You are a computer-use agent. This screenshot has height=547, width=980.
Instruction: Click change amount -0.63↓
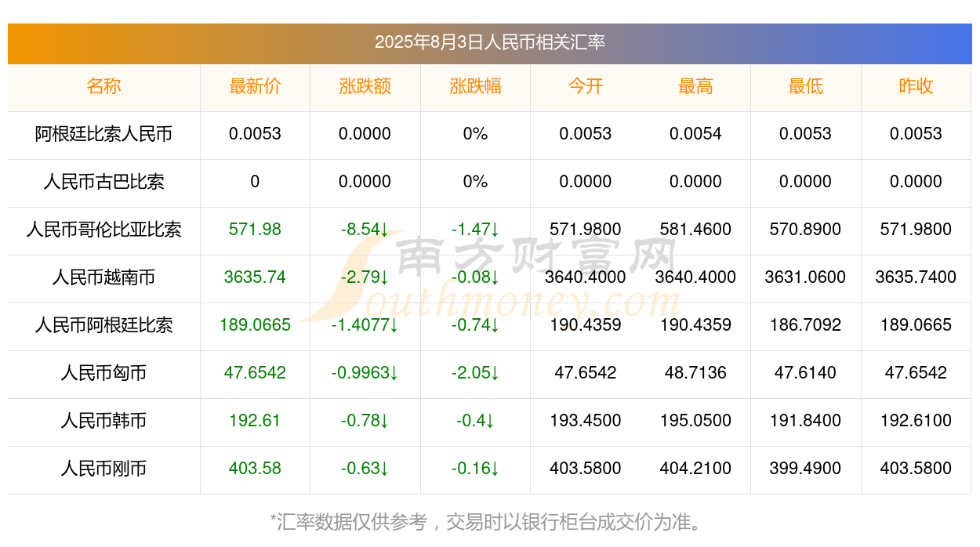pos(365,469)
